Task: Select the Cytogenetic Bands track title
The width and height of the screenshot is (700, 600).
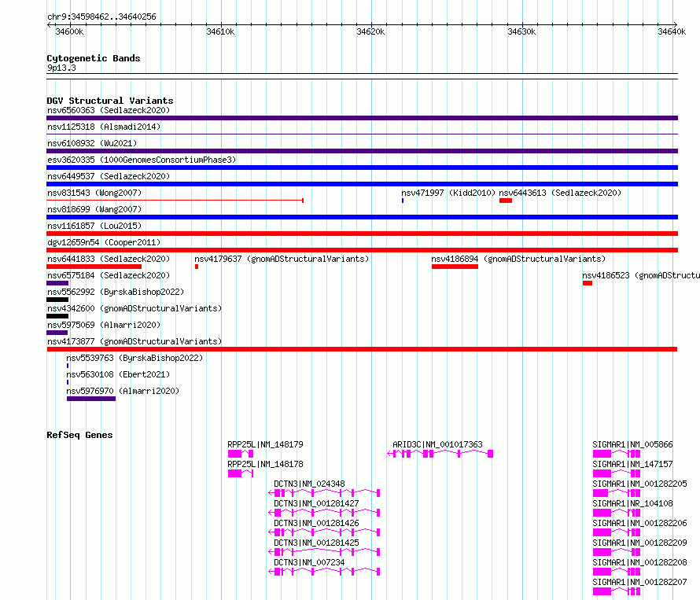Action: [x=93, y=58]
